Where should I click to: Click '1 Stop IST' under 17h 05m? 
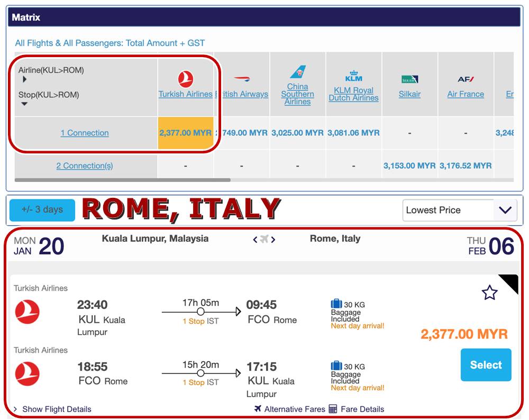(x=200, y=321)
